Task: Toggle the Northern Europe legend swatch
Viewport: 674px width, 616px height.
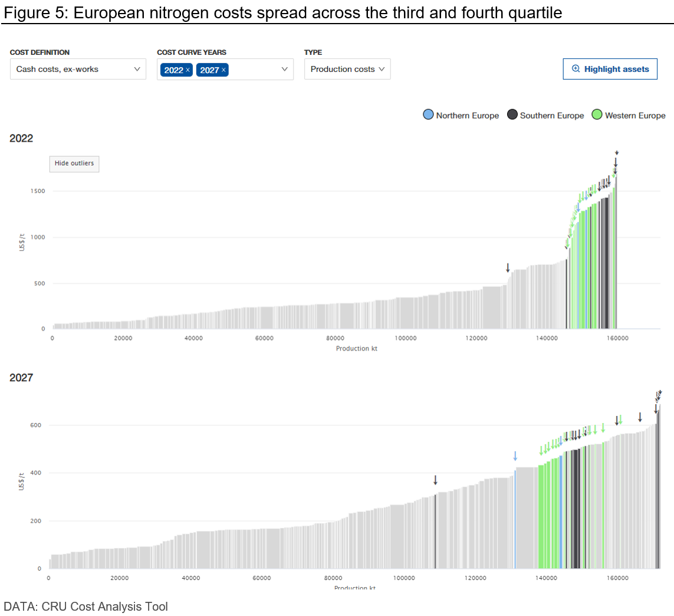Action: (428, 115)
